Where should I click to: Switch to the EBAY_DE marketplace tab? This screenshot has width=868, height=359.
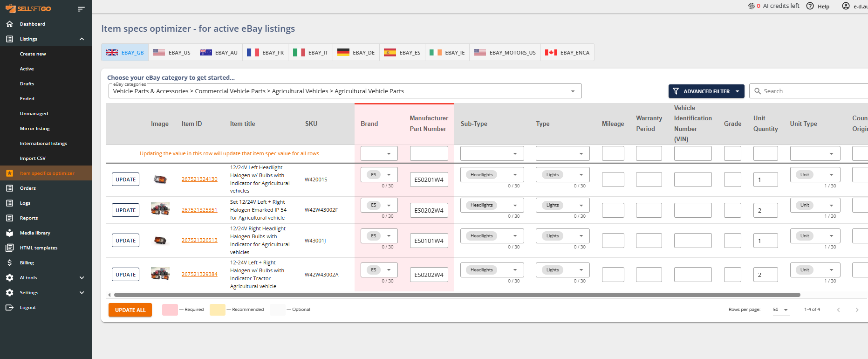356,53
